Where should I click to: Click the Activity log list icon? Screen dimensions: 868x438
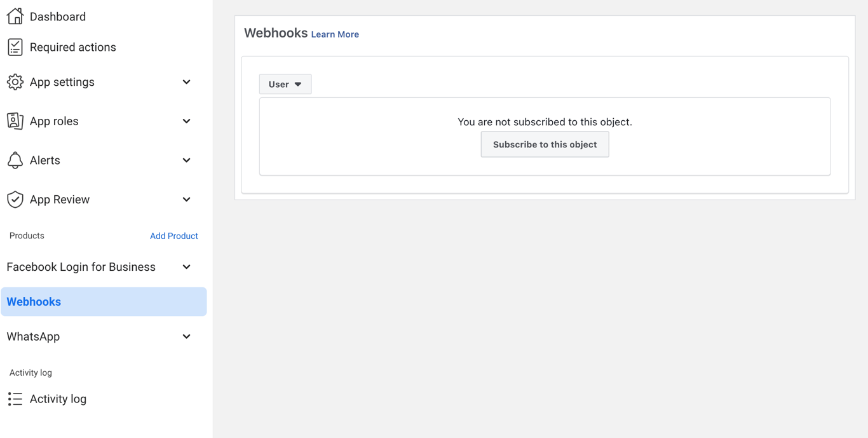point(15,399)
